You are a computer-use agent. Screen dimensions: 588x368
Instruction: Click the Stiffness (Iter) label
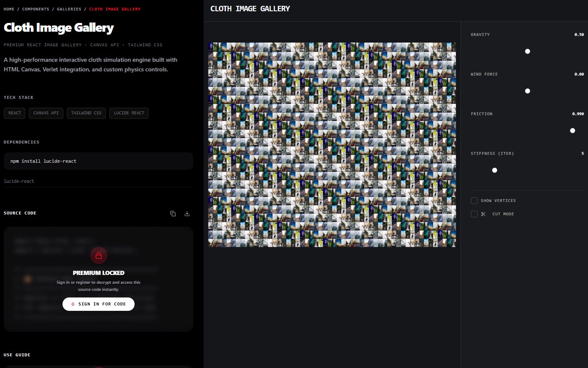point(492,154)
